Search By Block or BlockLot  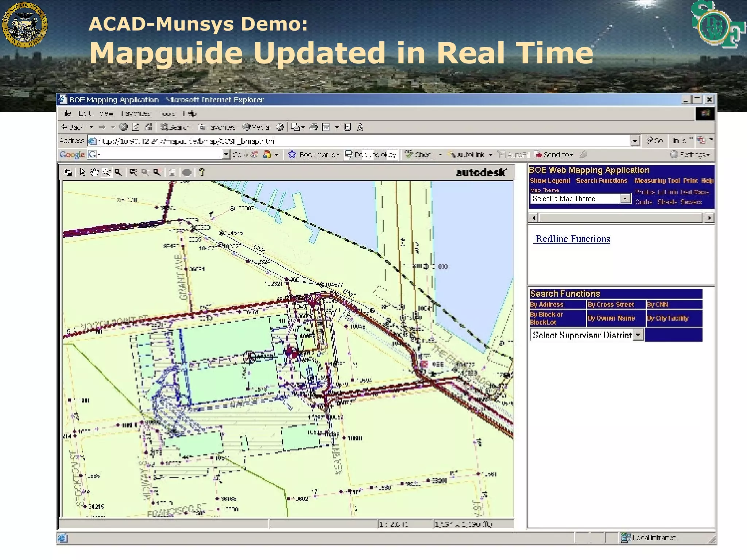(558, 318)
